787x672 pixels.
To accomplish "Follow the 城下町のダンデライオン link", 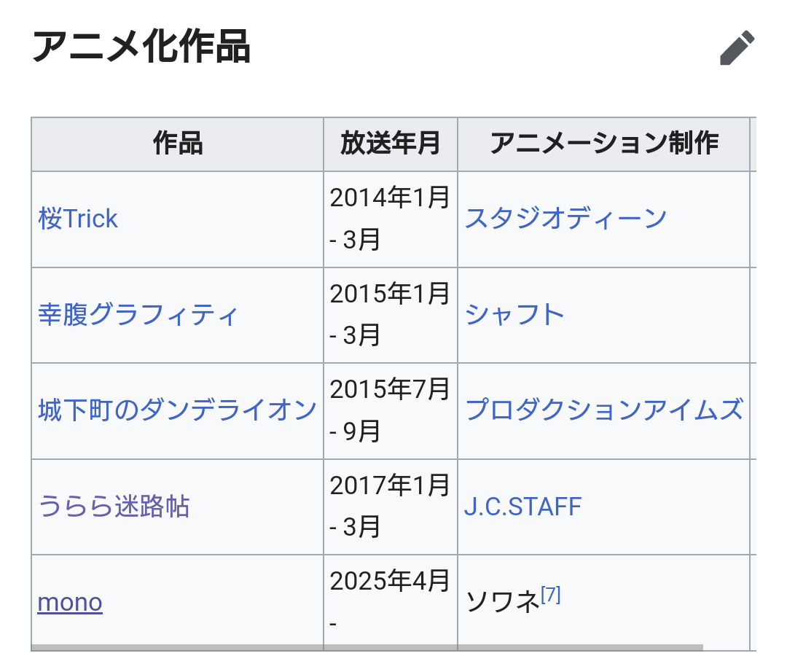I will tap(177, 410).
